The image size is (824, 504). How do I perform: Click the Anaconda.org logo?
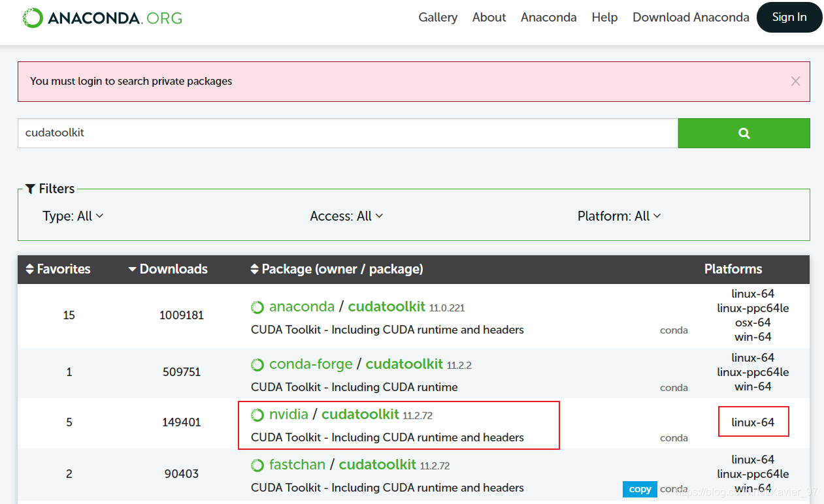[103, 18]
